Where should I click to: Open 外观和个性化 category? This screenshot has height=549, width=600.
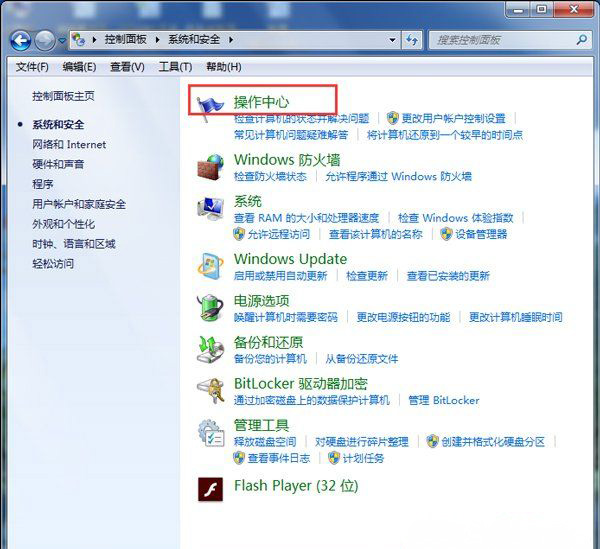pyautogui.click(x=64, y=224)
